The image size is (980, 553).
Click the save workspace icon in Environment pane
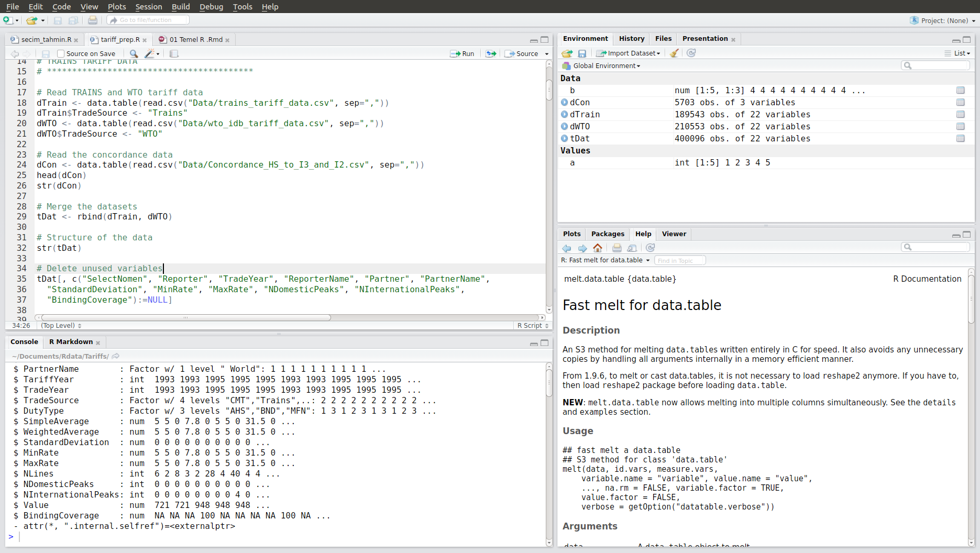click(582, 53)
